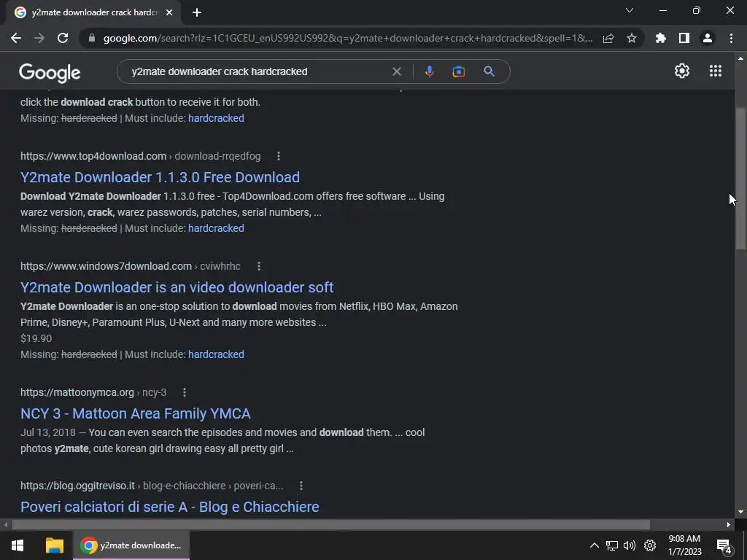
Task: Must include hardcracked under top4download result
Action: (216, 228)
